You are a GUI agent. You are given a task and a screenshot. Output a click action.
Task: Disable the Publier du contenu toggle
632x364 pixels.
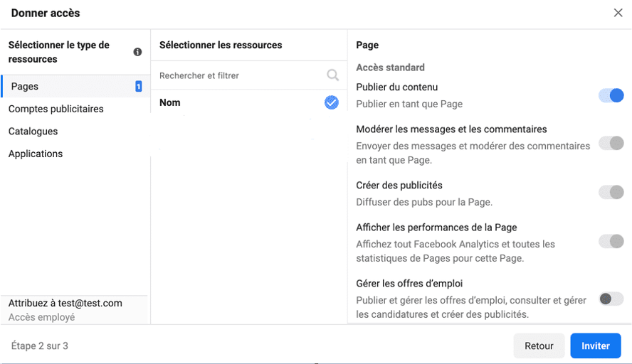click(611, 95)
